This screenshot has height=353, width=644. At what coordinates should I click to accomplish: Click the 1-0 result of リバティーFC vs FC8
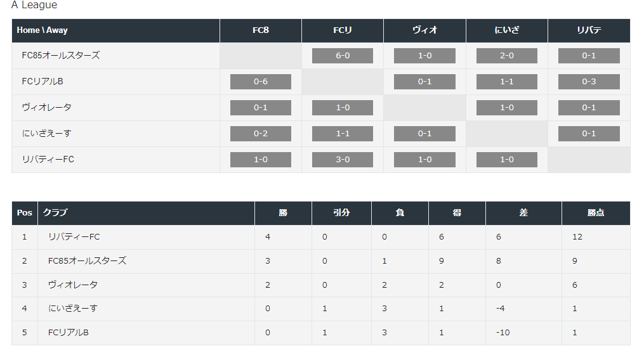pos(260,160)
